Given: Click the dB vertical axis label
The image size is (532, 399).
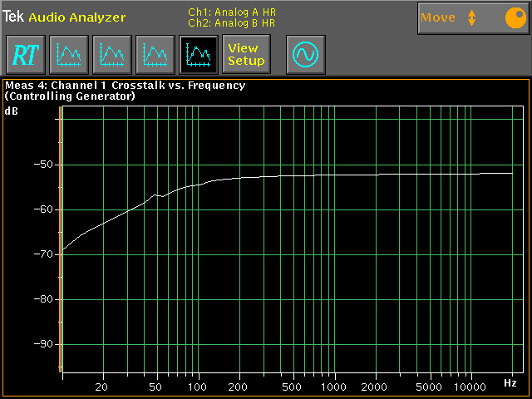Looking at the screenshot, I should tap(12, 110).
